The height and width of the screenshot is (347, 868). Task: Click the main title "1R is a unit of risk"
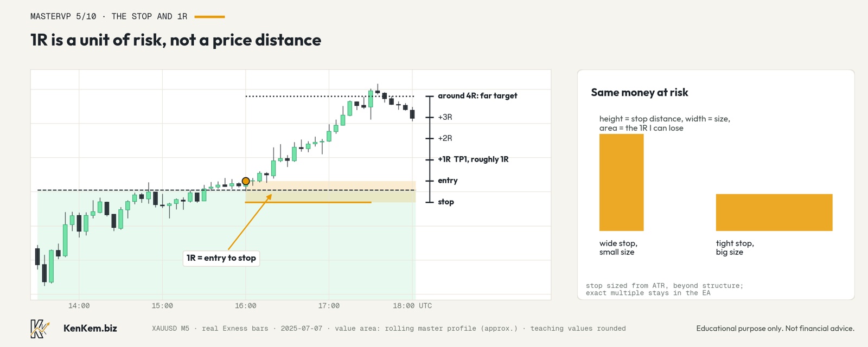point(176,40)
